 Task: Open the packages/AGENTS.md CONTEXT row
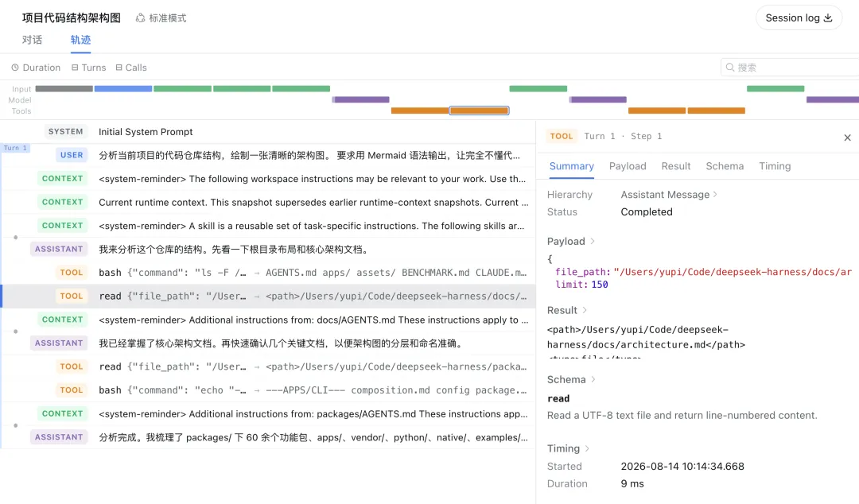click(268, 413)
